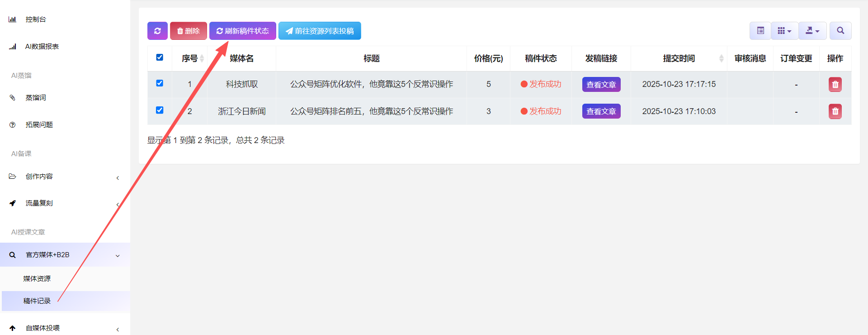Select 稿件记录 submenu item

(37, 301)
